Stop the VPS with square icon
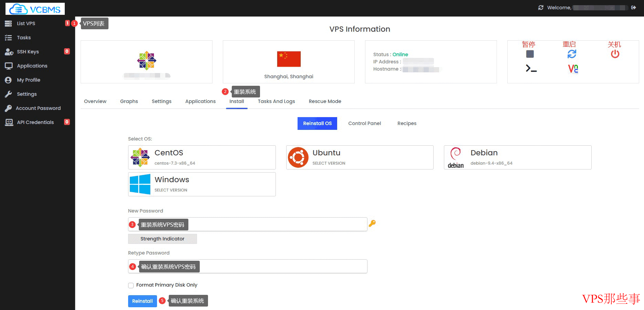This screenshot has height=310, width=644. (530, 54)
